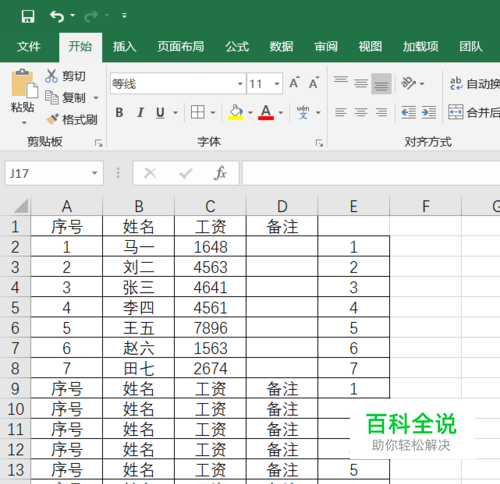
Task: Click the Paste clipboard icon
Action: [x=24, y=83]
